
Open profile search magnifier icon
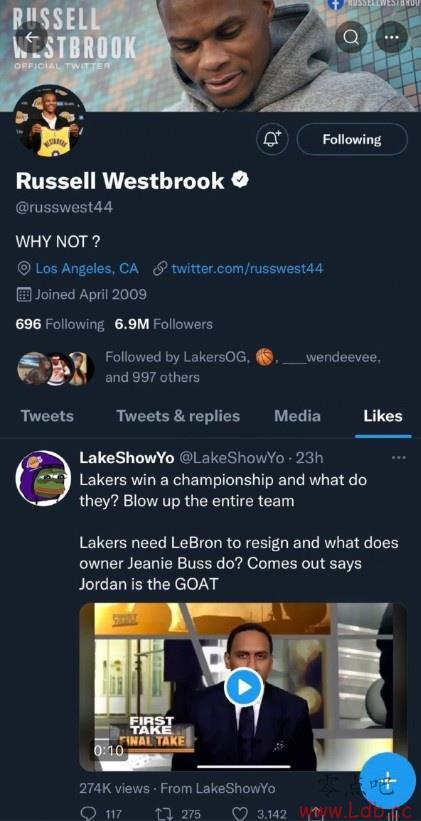(x=351, y=37)
